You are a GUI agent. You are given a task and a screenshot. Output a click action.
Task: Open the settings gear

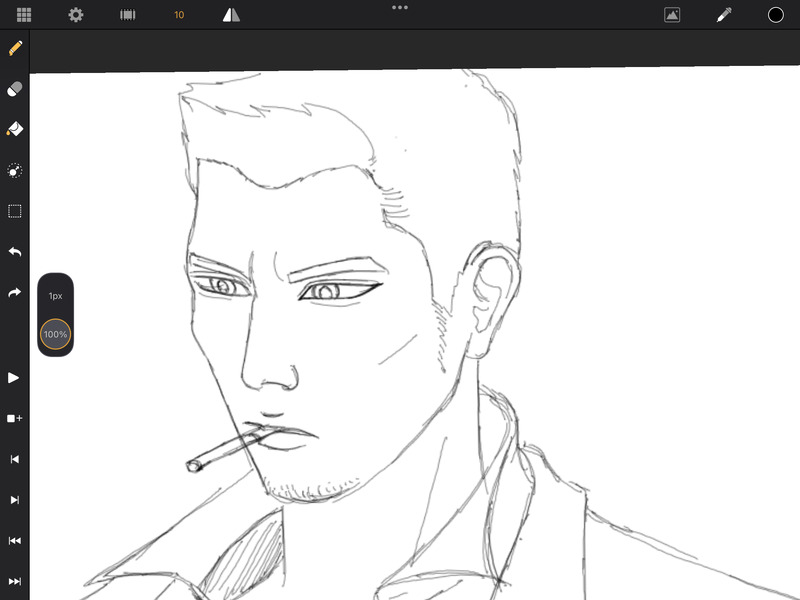click(x=76, y=15)
